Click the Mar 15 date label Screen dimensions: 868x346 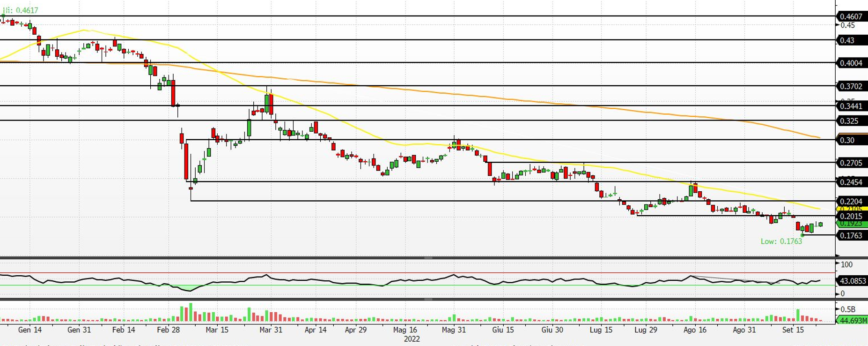(x=217, y=330)
